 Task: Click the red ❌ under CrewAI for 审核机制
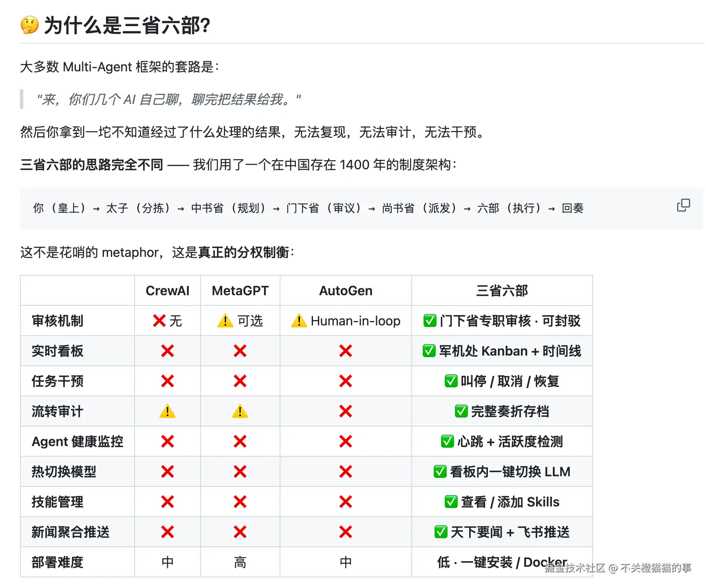point(159,321)
